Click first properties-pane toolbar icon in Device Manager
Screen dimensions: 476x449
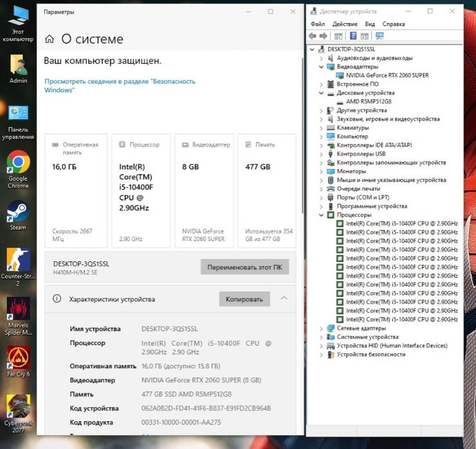(x=338, y=36)
